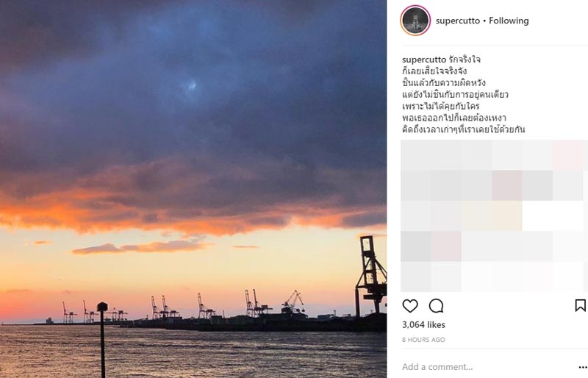Like the post with the heart icon

tap(410, 306)
